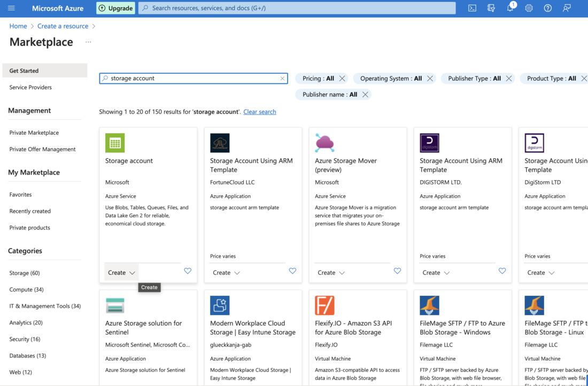
Task: Click the Upgrade button
Action: [x=115, y=8]
